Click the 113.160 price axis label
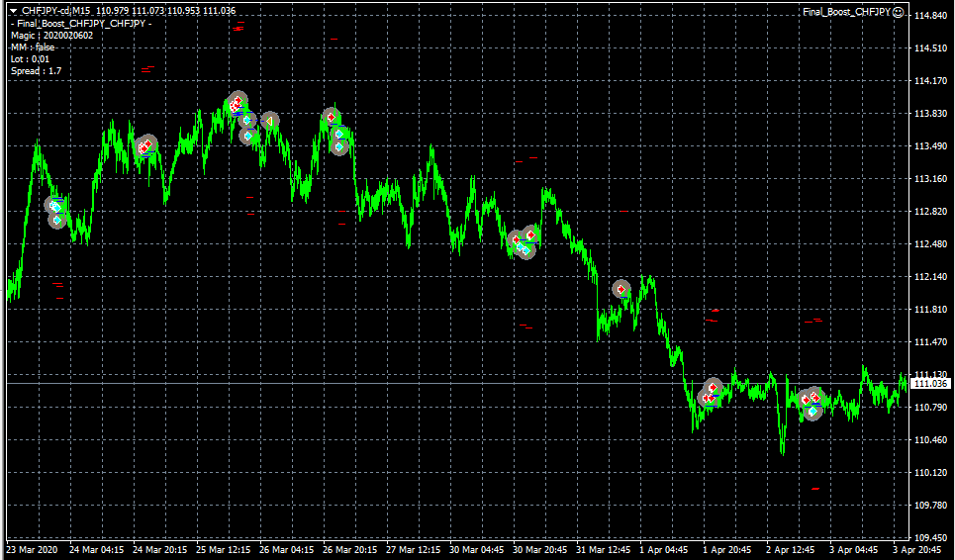 931,179
